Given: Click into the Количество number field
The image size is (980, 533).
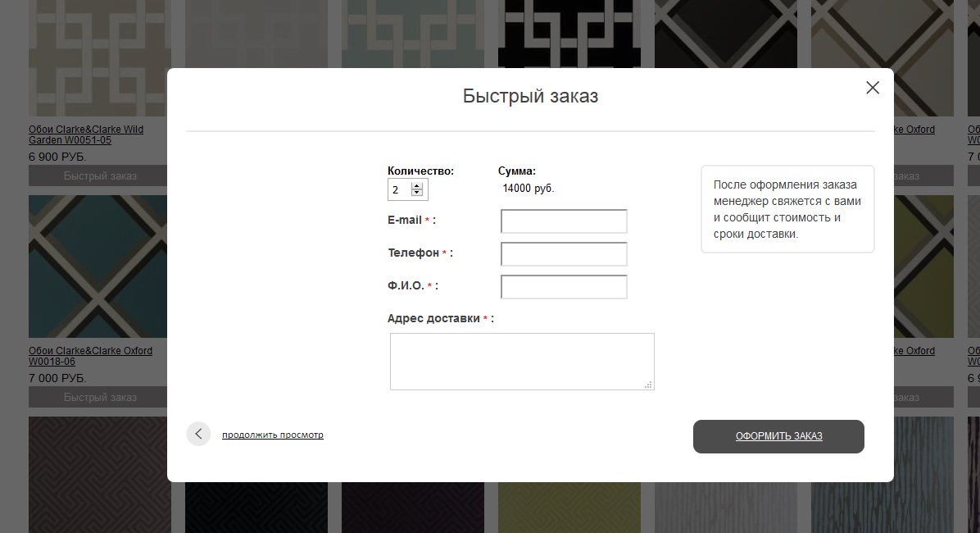Looking at the screenshot, I should point(398,190).
